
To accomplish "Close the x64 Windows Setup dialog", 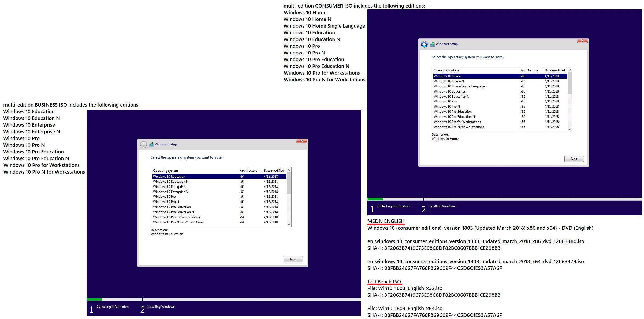I will click(301, 141).
